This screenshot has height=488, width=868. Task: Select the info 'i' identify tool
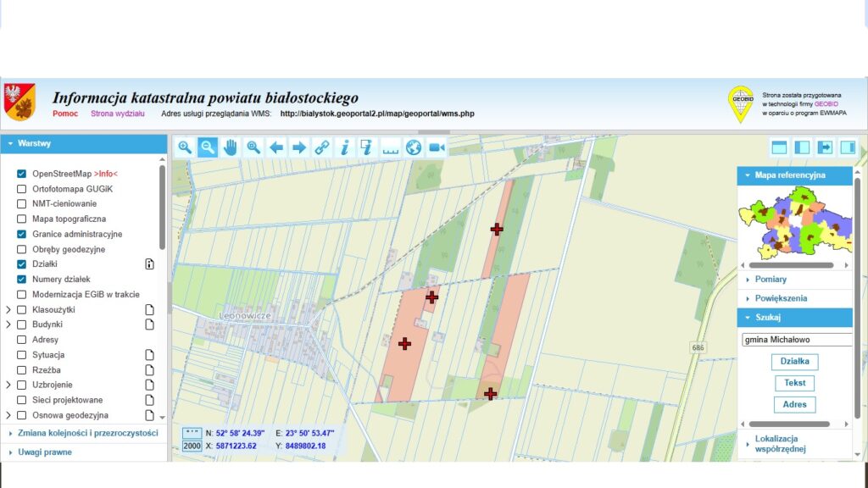pyautogui.click(x=345, y=147)
